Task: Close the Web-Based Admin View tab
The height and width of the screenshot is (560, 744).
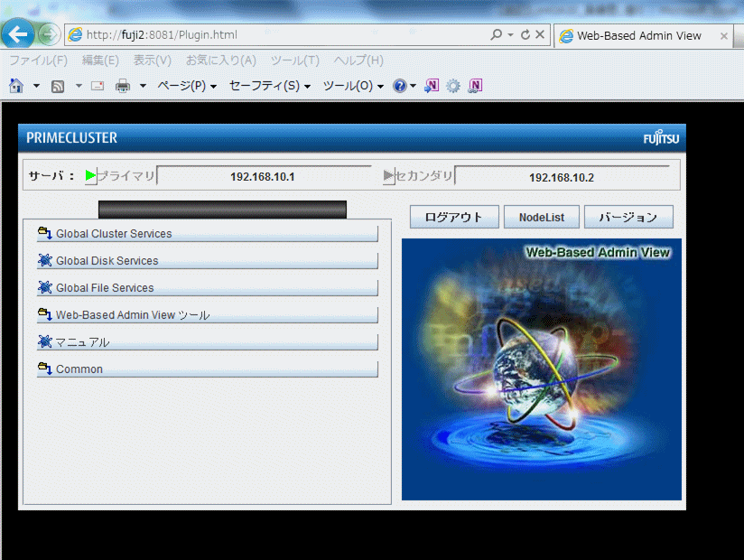Action: click(723, 36)
